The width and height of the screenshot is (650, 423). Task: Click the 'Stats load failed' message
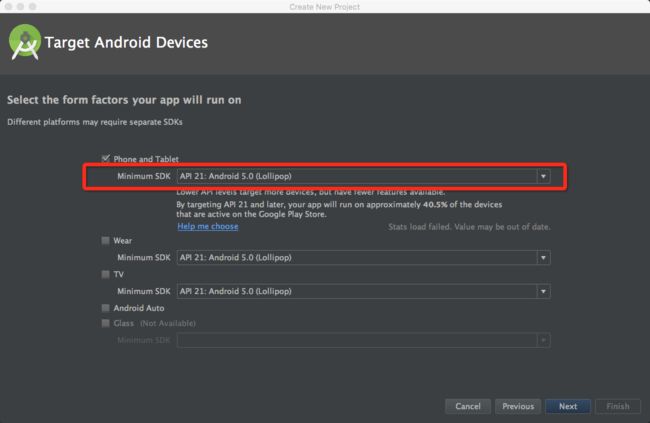tap(469, 227)
